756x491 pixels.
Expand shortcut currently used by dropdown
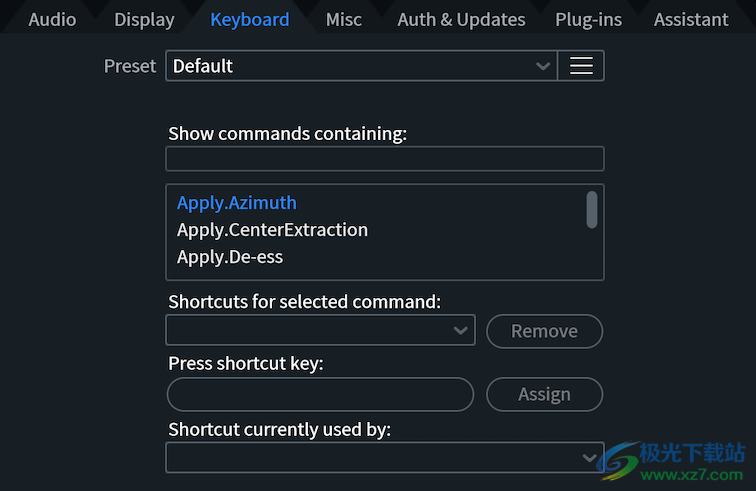click(x=590, y=457)
